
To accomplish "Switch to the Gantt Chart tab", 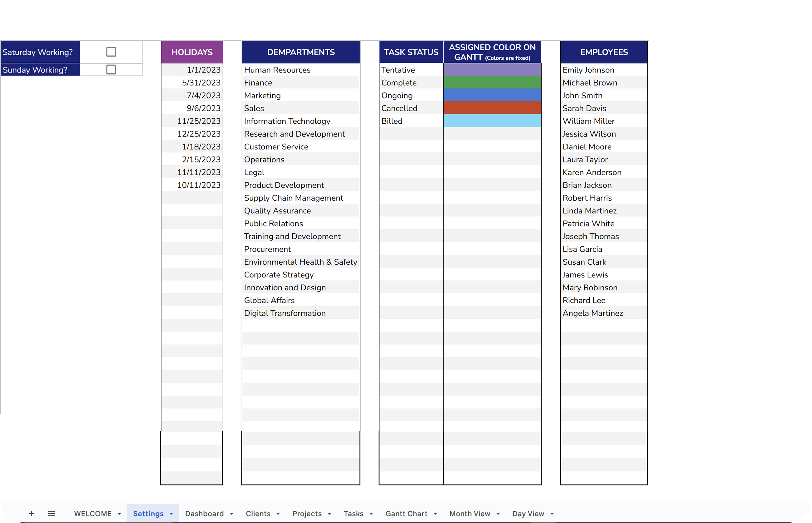I will [x=406, y=514].
